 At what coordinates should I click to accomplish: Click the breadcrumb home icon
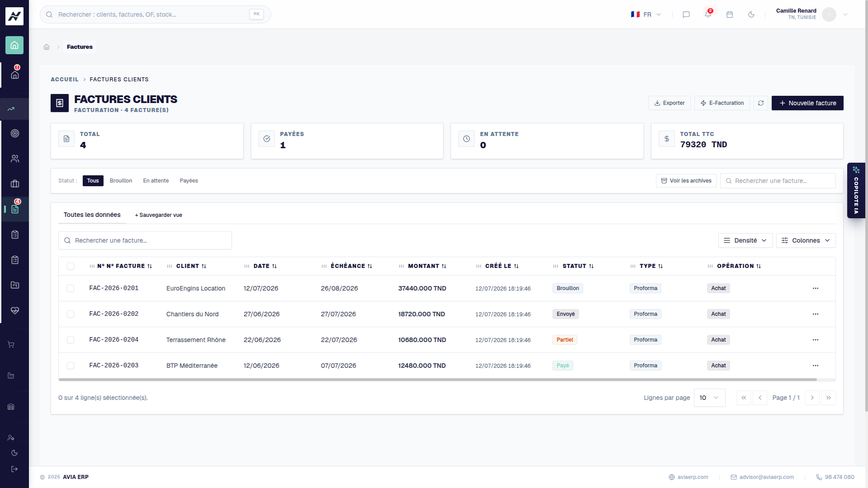coord(47,47)
